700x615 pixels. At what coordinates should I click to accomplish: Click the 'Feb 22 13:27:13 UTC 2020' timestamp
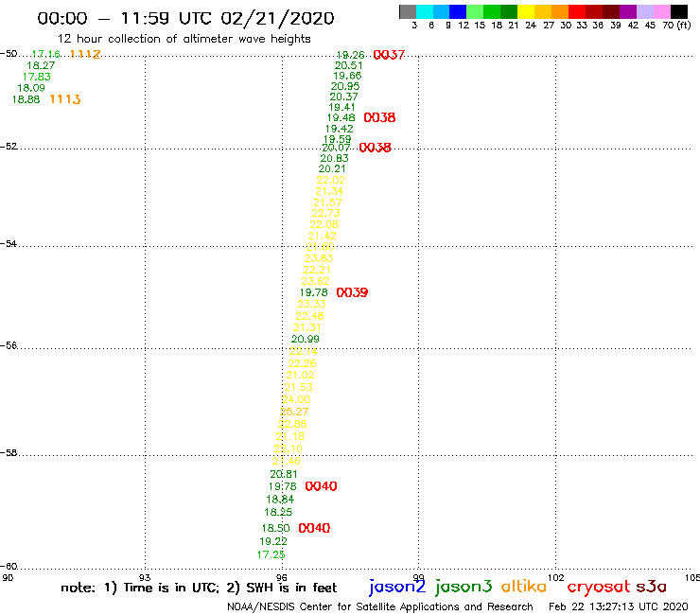click(x=619, y=606)
